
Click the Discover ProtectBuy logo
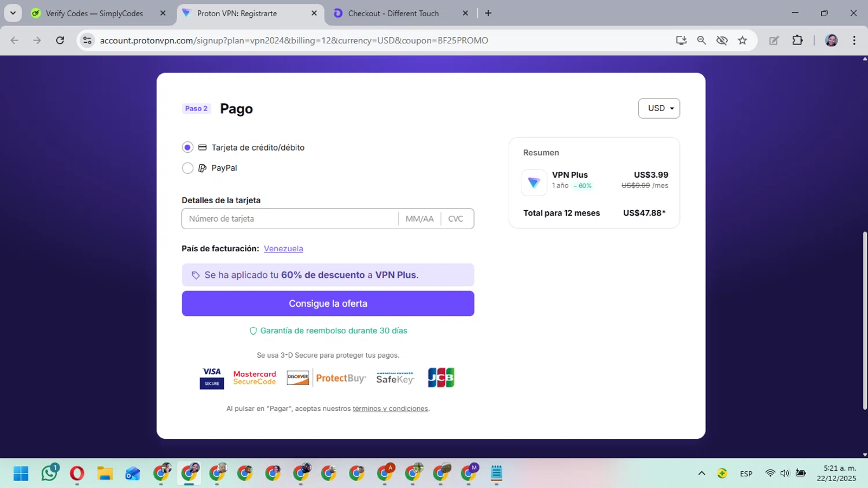(x=326, y=378)
